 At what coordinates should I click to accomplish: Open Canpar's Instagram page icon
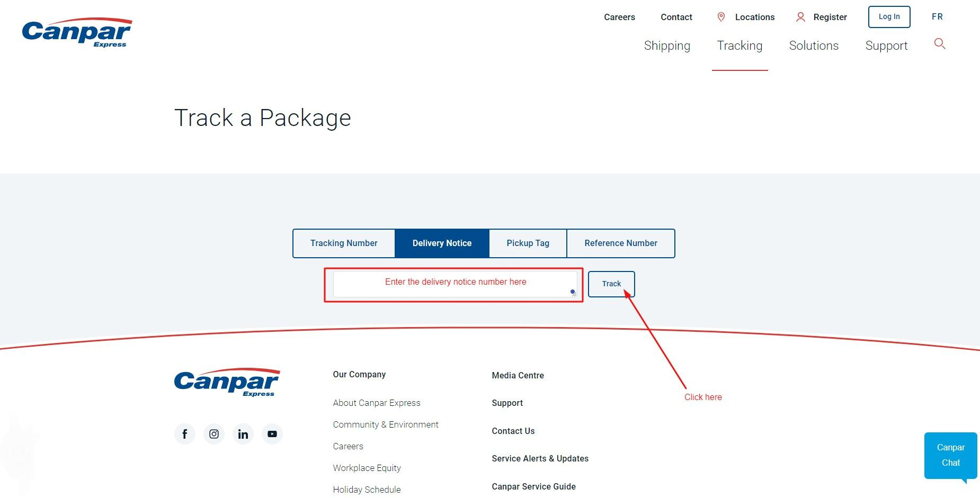coord(214,434)
